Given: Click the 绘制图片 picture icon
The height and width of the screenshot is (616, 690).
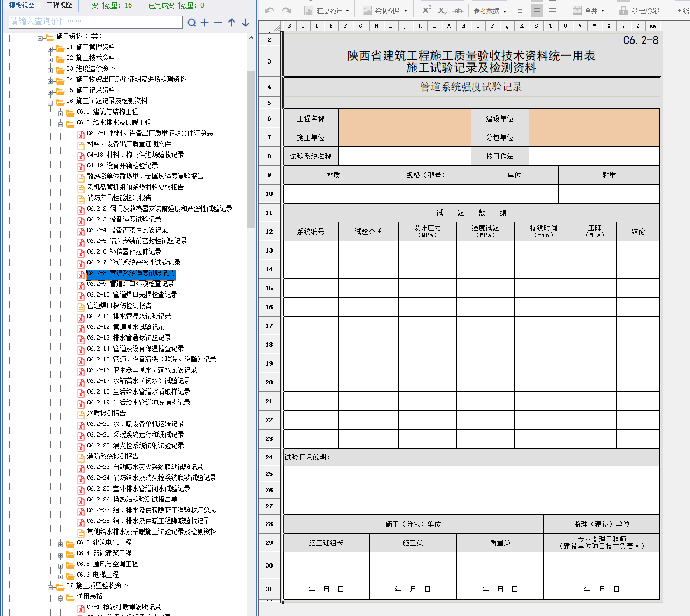Looking at the screenshot, I should pos(367,10).
